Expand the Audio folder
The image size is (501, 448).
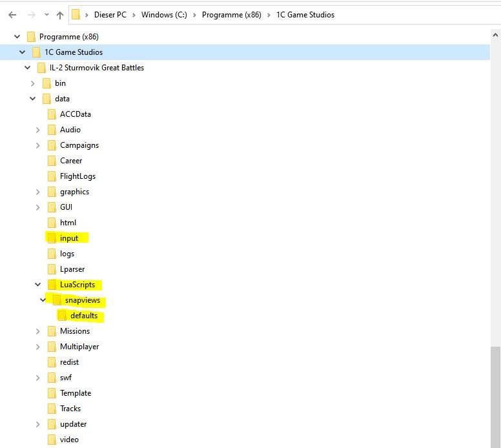point(37,130)
